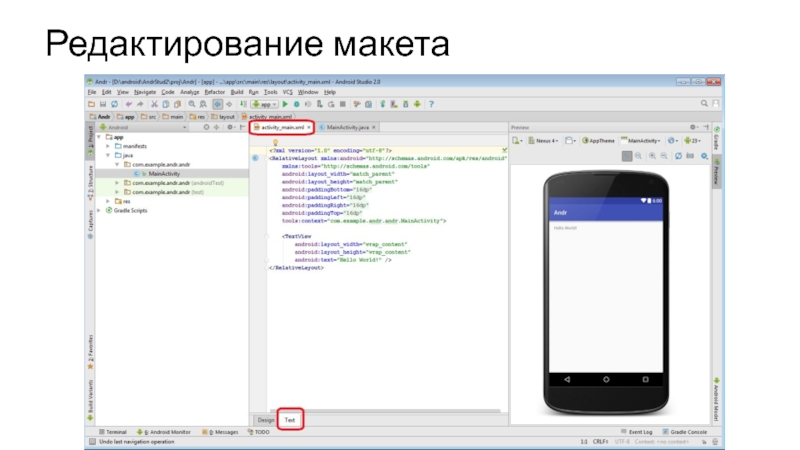The width and height of the screenshot is (800, 450).
Task: Toggle the Preview side panel tab
Action: click(716, 173)
